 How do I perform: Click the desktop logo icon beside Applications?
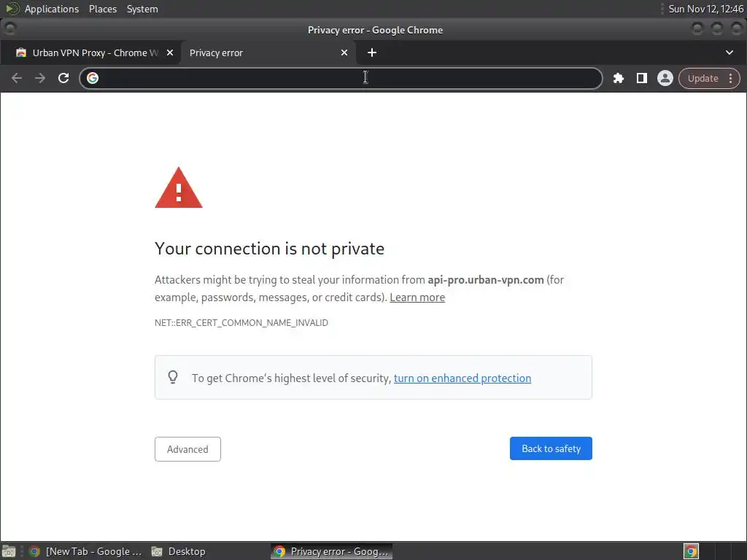point(12,9)
